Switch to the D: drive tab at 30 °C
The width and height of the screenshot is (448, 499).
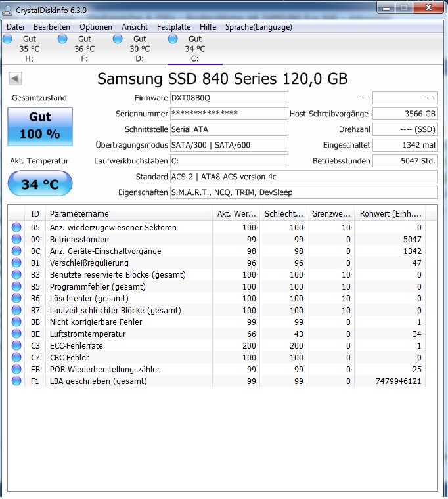[139, 49]
